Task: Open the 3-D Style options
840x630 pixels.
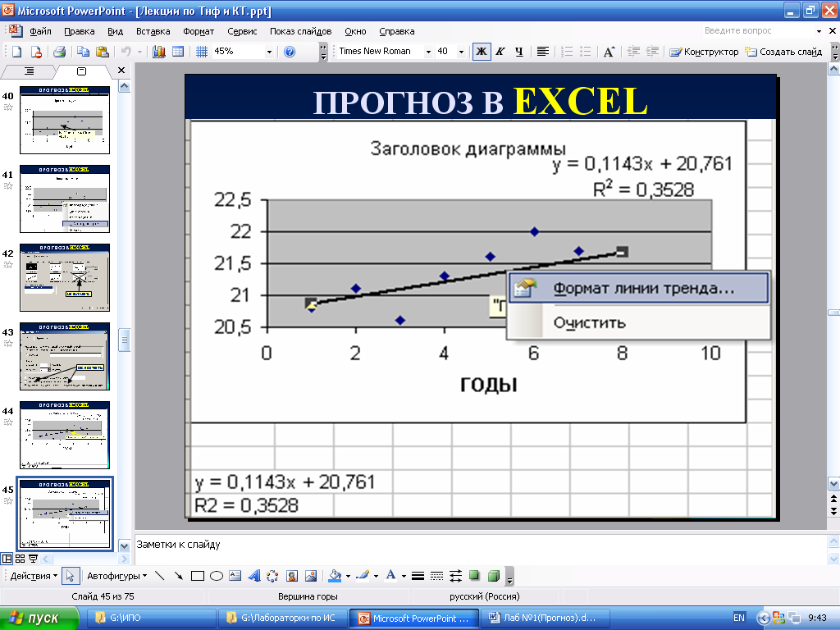Action: (493, 576)
